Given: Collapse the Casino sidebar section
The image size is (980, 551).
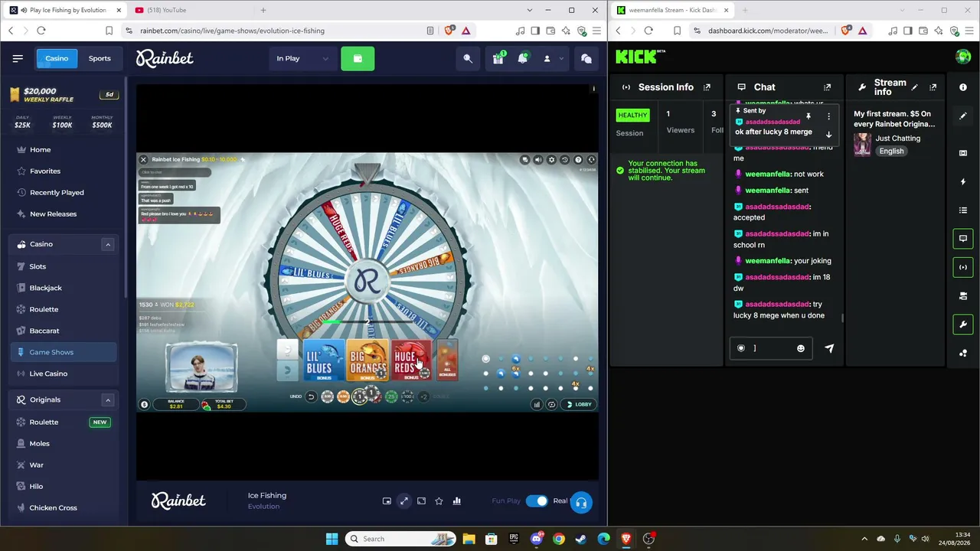Looking at the screenshot, I should tap(108, 244).
